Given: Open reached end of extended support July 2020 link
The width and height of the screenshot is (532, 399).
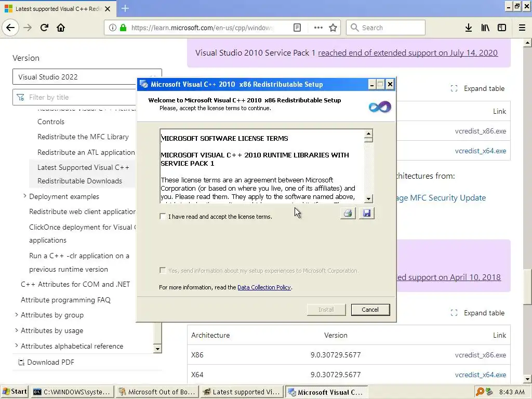Looking at the screenshot, I should point(408,53).
